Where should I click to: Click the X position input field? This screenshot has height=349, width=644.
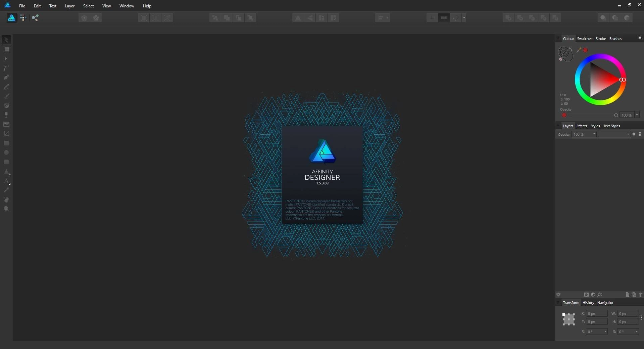(x=597, y=313)
